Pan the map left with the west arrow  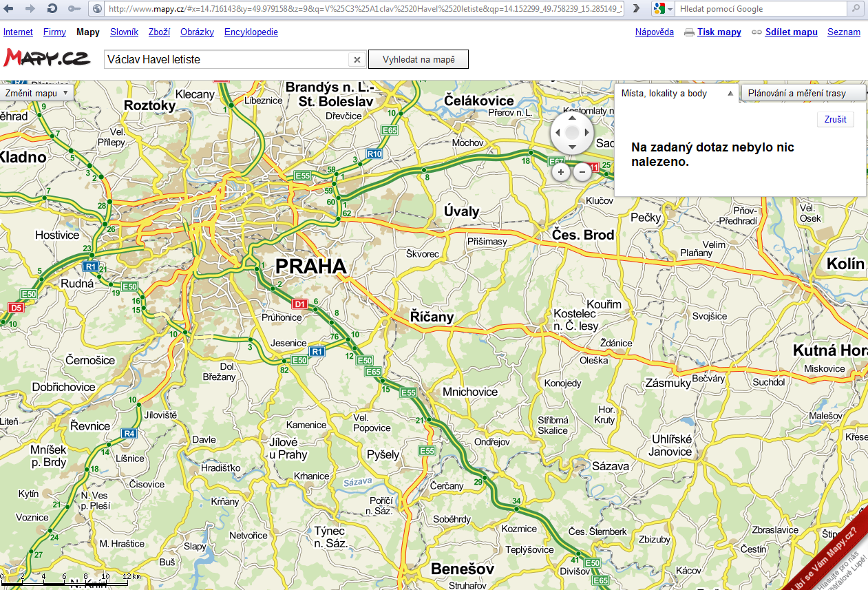[x=558, y=132]
